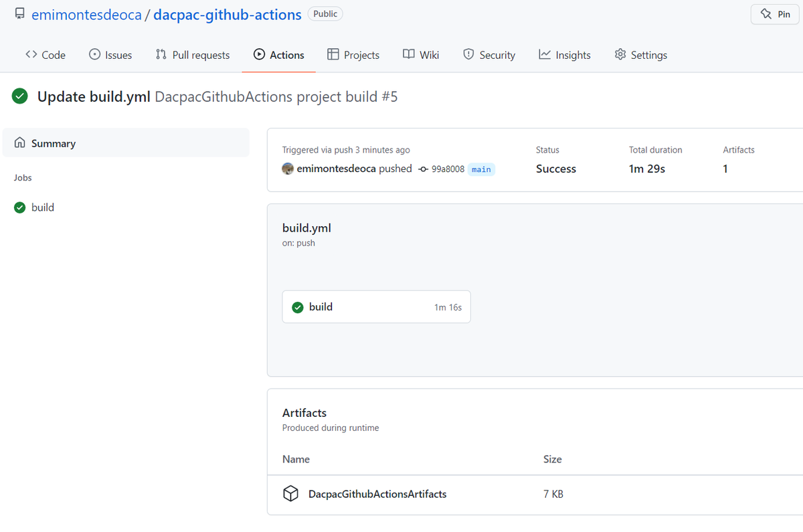Screen dimensions: 803x532
Task: Go to the Projects tab
Action: coord(353,55)
